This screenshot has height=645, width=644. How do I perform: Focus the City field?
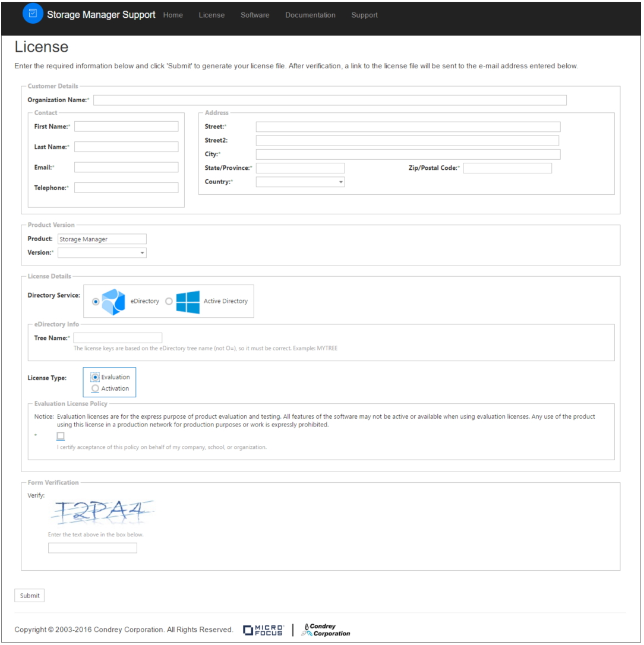(x=408, y=154)
